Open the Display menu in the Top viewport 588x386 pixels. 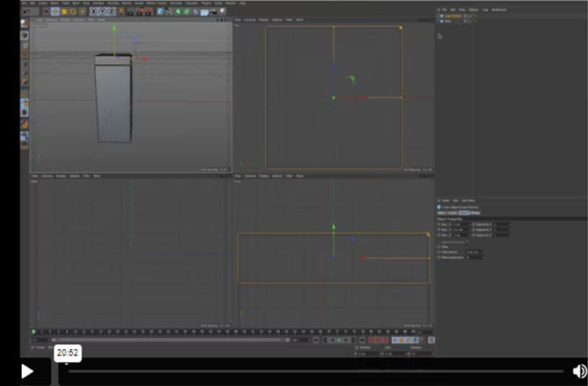264,19
